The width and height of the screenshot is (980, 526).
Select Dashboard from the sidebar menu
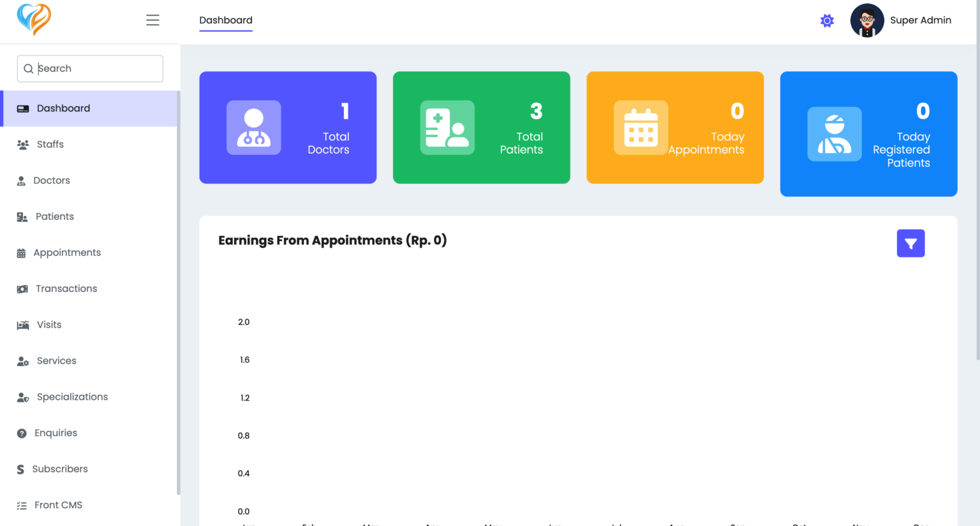[64, 108]
